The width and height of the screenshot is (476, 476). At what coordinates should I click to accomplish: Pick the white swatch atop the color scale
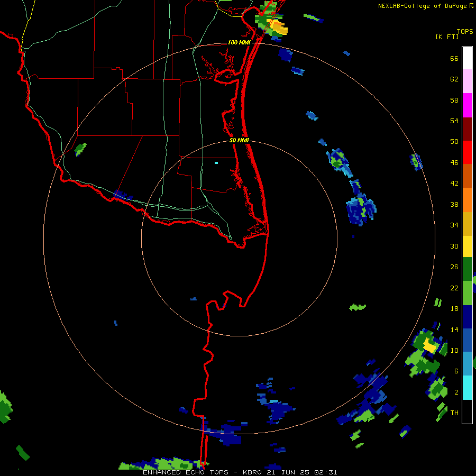467,58
